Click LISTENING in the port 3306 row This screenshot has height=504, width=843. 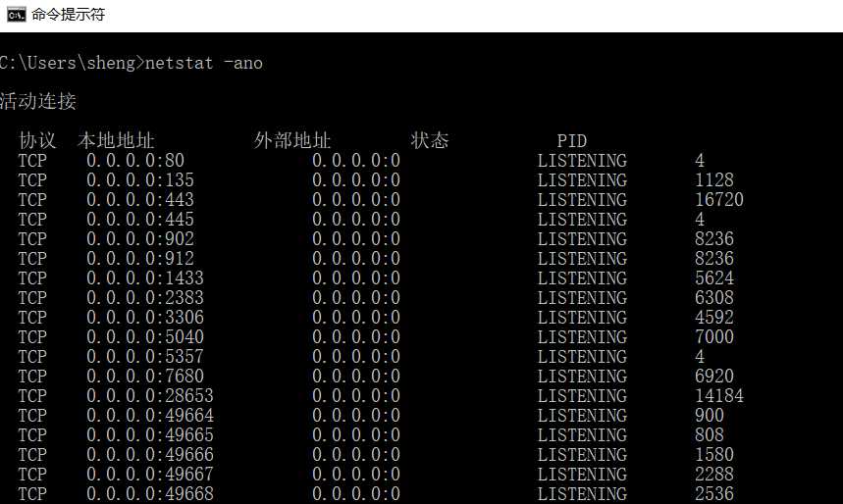582,318
